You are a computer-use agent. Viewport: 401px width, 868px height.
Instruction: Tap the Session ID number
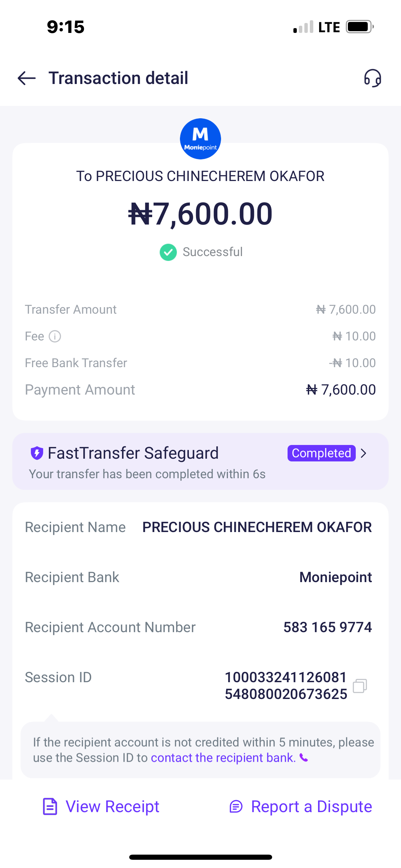[286, 686]
